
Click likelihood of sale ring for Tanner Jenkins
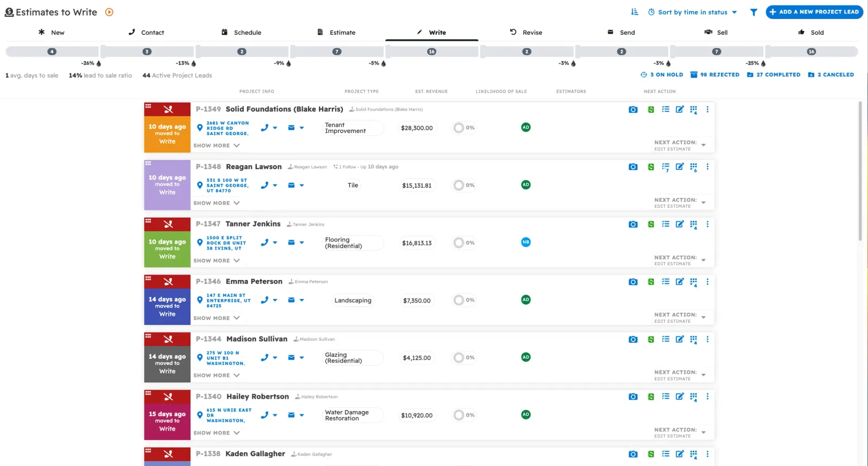click(x=459, y=243)
